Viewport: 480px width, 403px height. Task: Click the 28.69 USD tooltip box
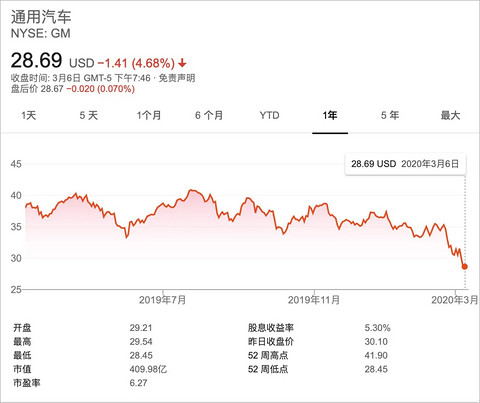coord(405,164)
